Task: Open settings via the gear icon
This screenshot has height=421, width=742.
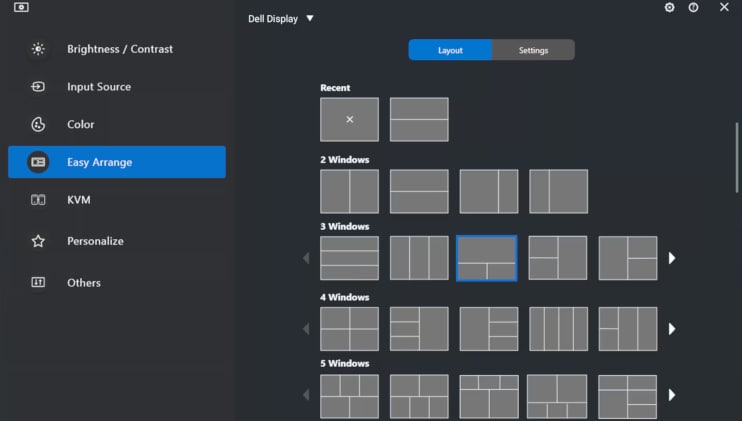Action: [669, 7]
